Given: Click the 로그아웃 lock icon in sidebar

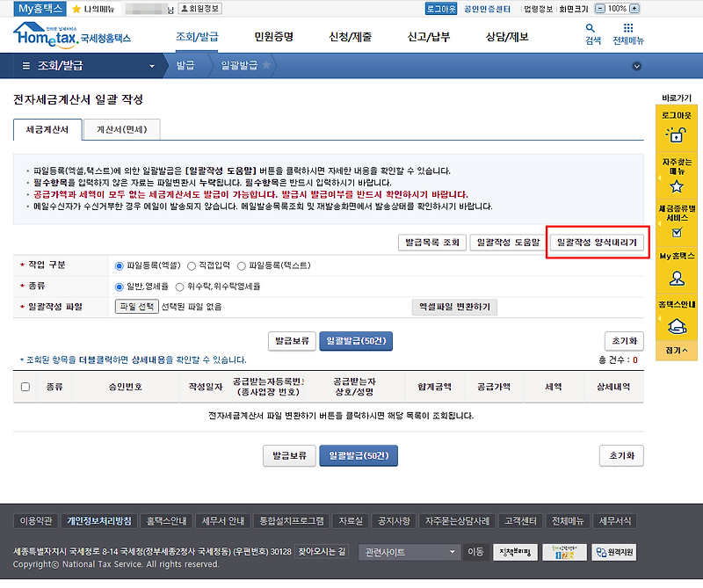Looking at the screenshot, I should (676, 134).
